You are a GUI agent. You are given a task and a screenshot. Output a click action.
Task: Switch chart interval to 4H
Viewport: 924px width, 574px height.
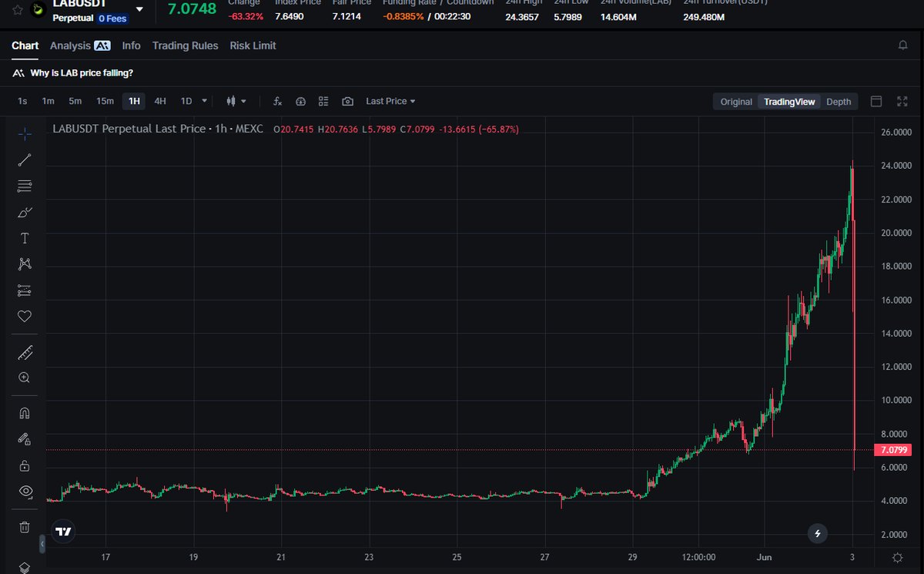click(x=159, y=101)
